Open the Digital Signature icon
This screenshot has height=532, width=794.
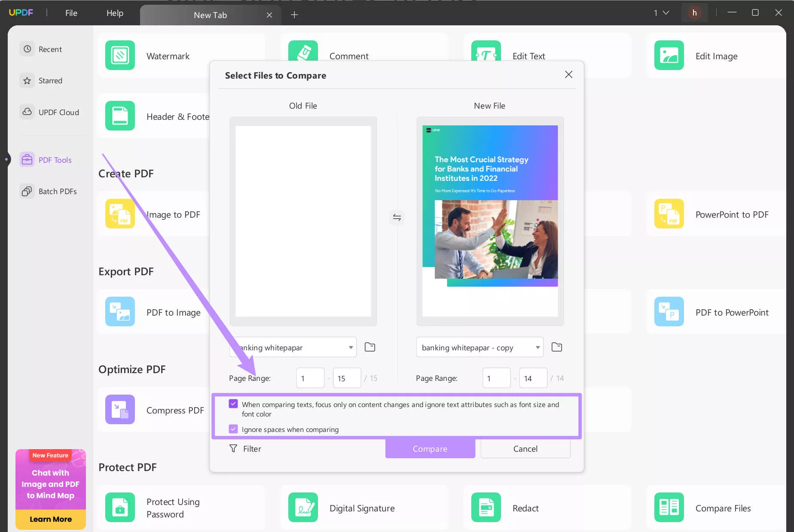[303, 508]
